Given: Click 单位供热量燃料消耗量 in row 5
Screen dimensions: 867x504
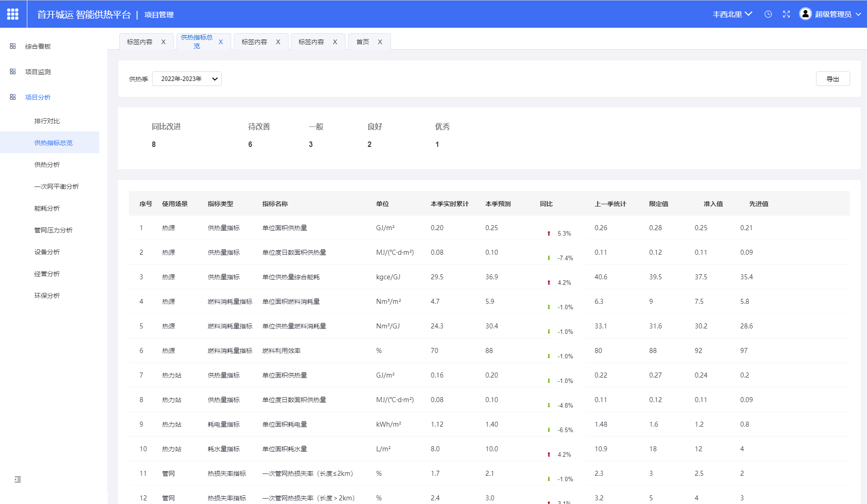Looking at the screenshot, I should (x=294, y=326).
